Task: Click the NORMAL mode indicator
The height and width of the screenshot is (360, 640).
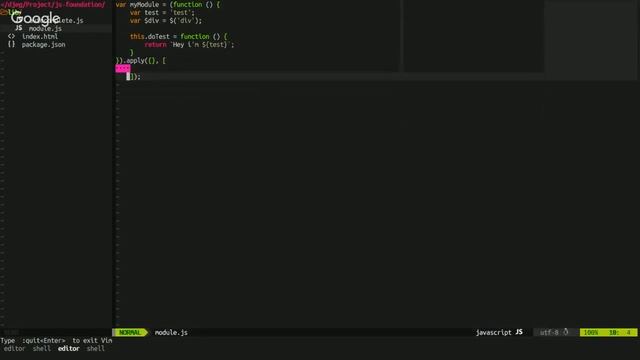Action: [130, 333]
